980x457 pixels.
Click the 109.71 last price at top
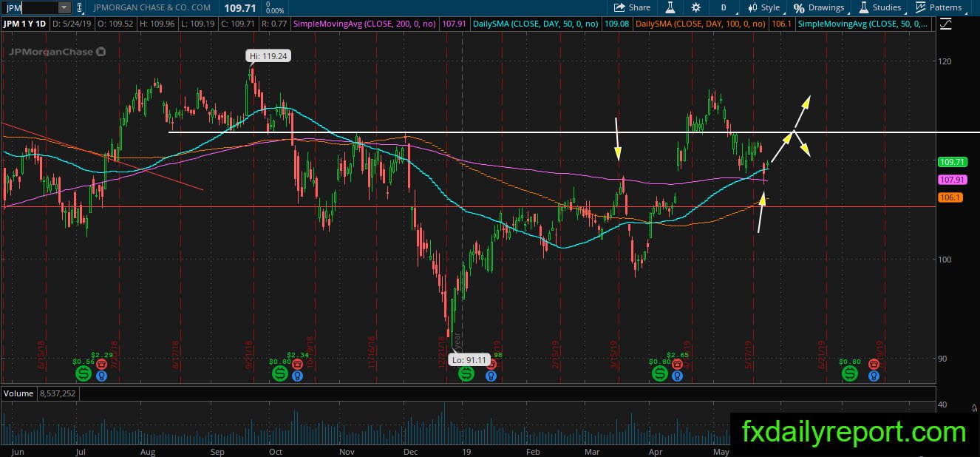coord(239,7)
